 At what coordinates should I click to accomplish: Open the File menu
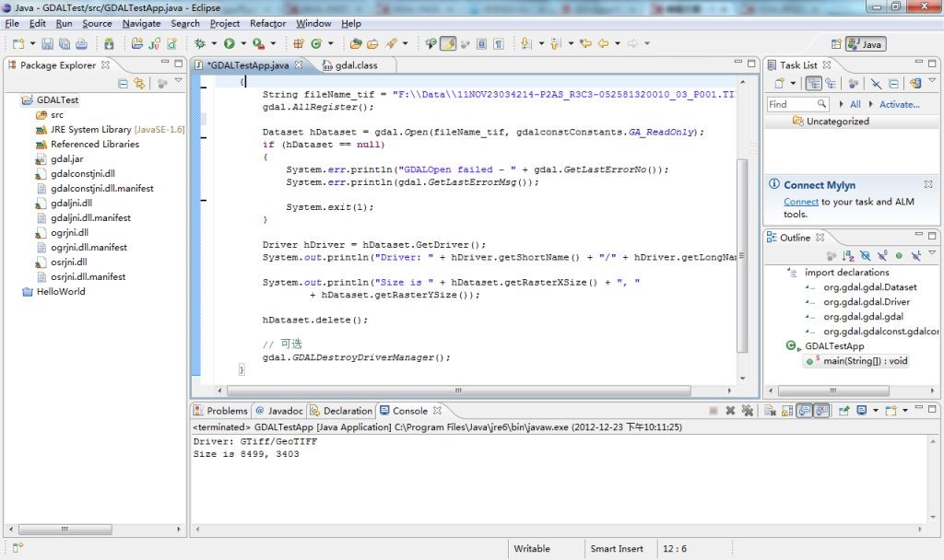[12, 23]
